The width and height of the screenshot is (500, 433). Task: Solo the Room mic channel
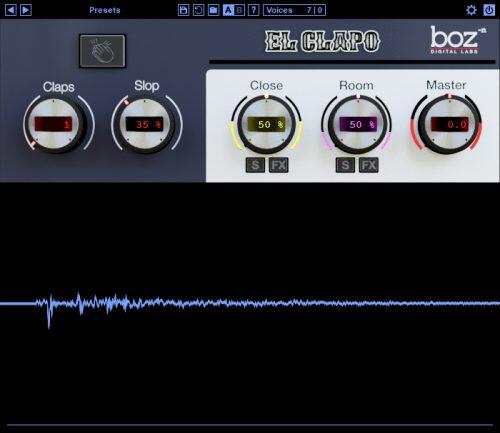point(345,165)
